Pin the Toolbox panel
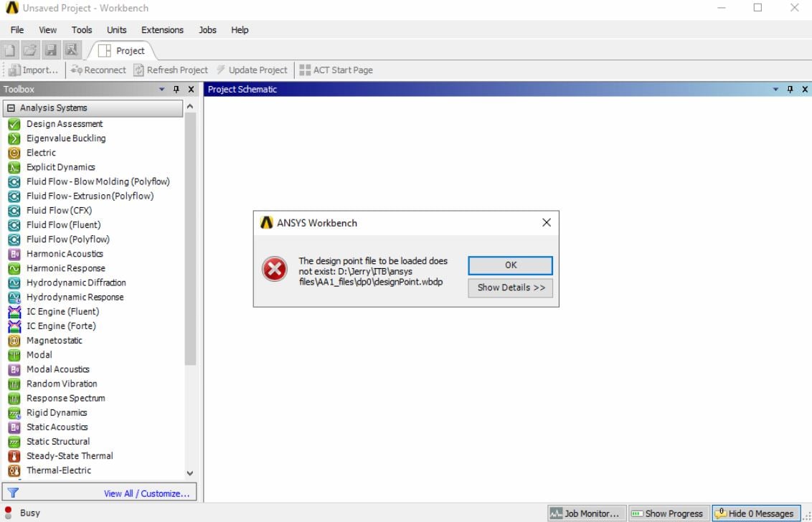812x522 pixels. (x=177, y=89)
